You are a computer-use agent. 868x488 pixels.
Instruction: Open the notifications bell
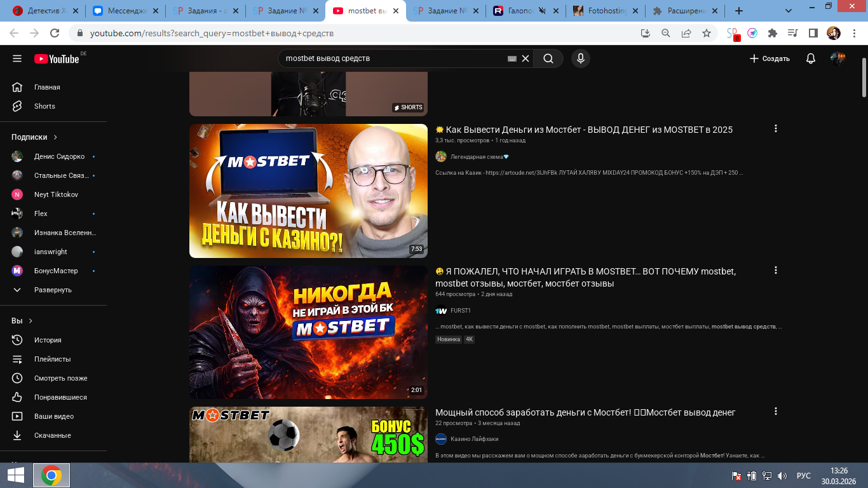pos(810,58)
